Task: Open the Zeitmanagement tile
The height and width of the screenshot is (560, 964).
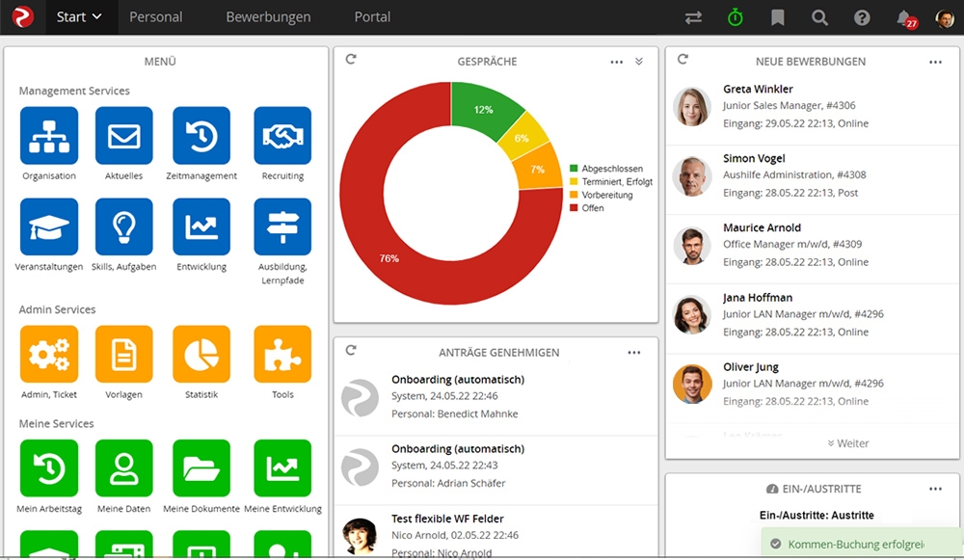Action: point(201,135)
